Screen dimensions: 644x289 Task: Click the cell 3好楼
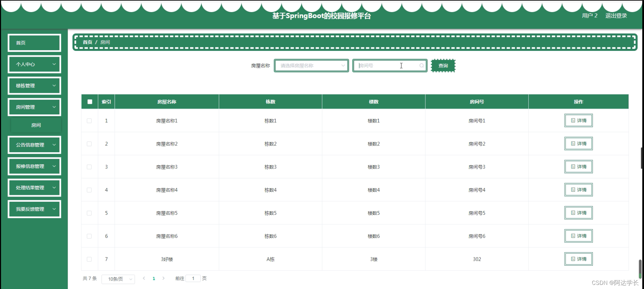[167, 259]
